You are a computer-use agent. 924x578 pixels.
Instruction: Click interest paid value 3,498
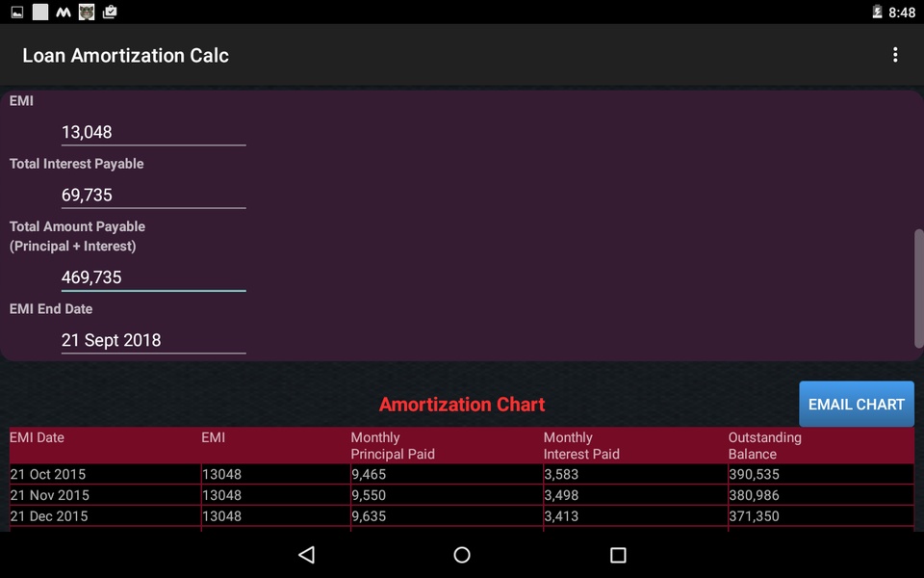tap(561, 495)
